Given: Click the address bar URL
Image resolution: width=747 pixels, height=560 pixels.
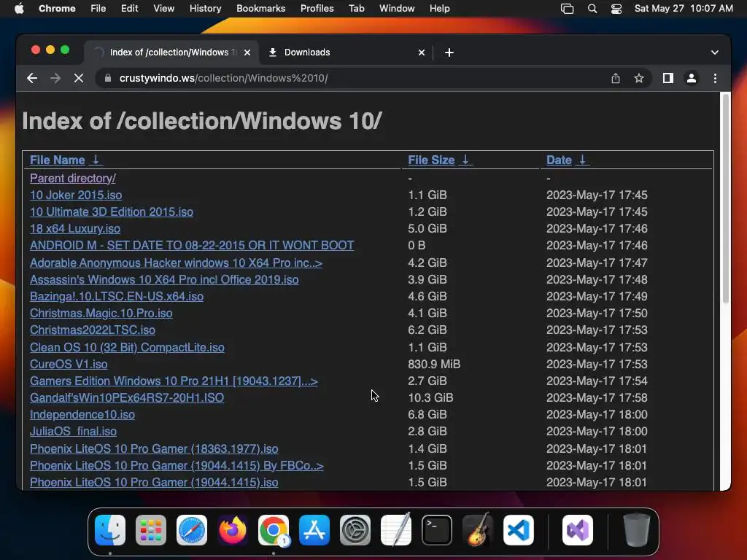Looking at the screenshot, I should click(x=223, y=78).
